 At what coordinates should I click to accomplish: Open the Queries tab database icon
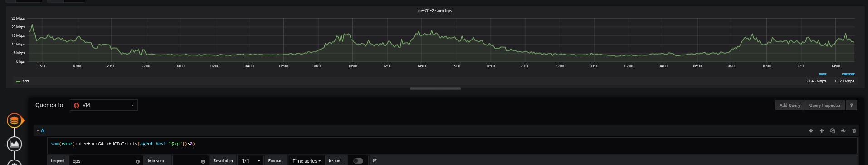click(x=15, y=121)
